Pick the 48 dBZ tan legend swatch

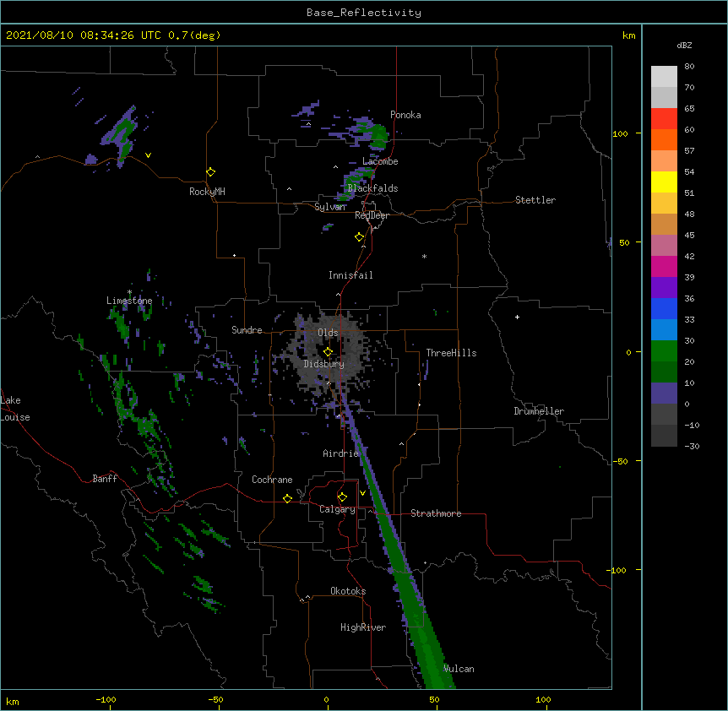point(664,224)
